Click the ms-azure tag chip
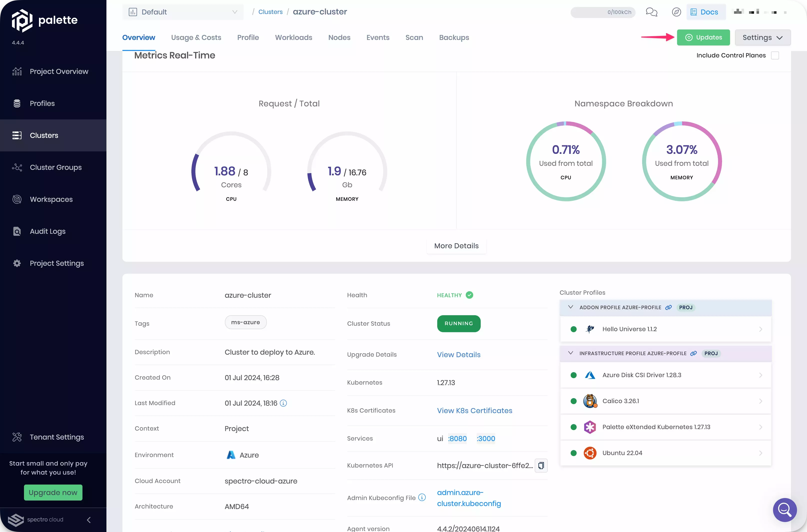The width and height of the screenshot is (807, 532). (x=245, y=322)
